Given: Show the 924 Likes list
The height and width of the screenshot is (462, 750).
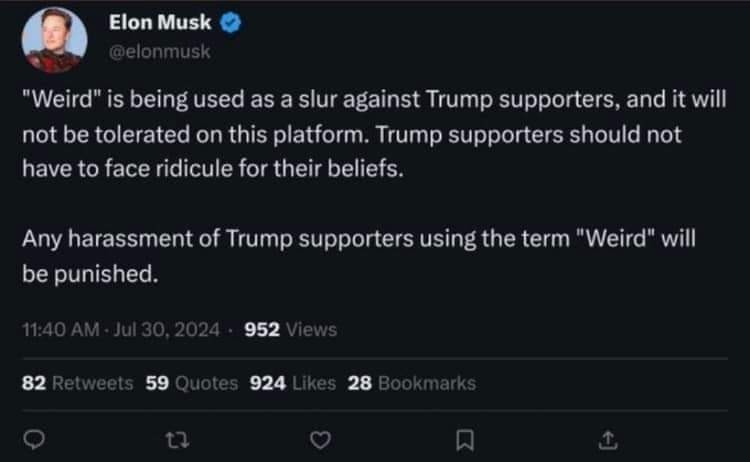Looking at the screenshot, I should (x=292, y=383).
